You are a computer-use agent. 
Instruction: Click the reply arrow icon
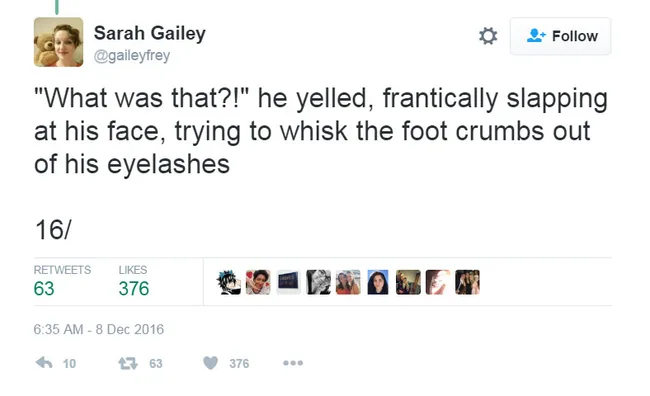(x=44, y=363)
